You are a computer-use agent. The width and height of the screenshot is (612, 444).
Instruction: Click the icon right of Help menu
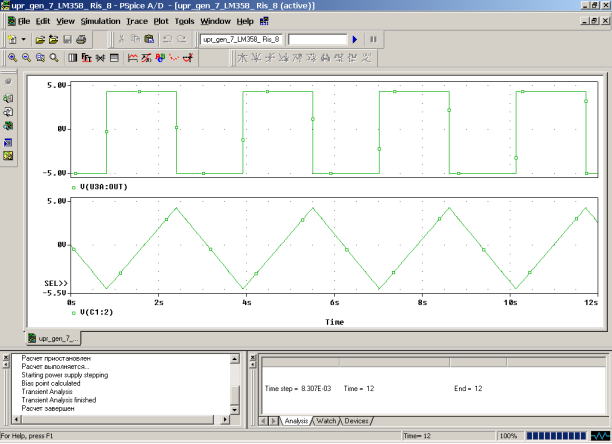click(264, 21)
